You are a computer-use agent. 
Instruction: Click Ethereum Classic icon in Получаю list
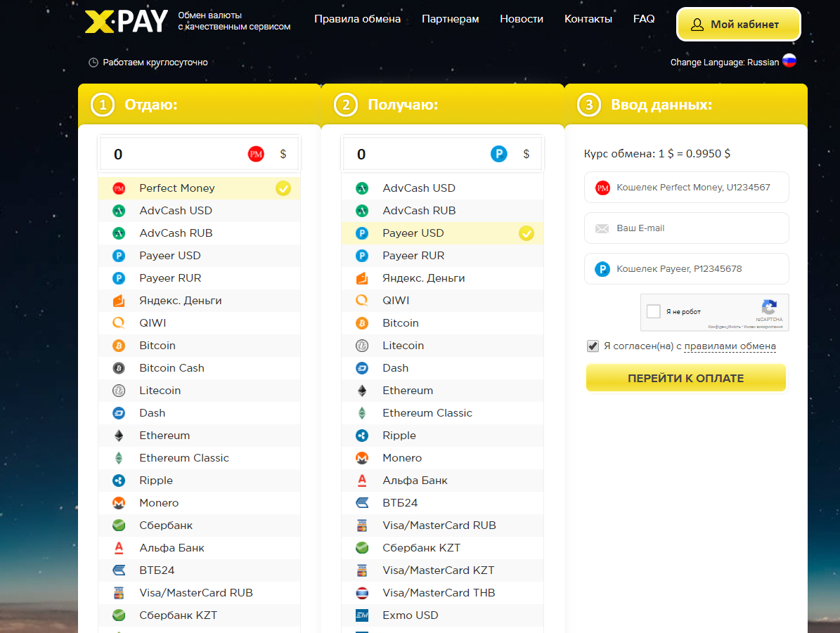362,413
